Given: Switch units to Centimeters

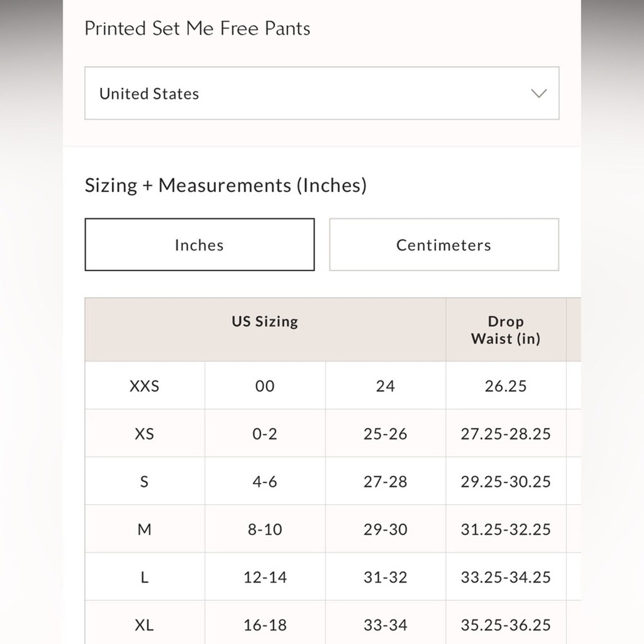Looking at the screenshot, I should (443, 244).
